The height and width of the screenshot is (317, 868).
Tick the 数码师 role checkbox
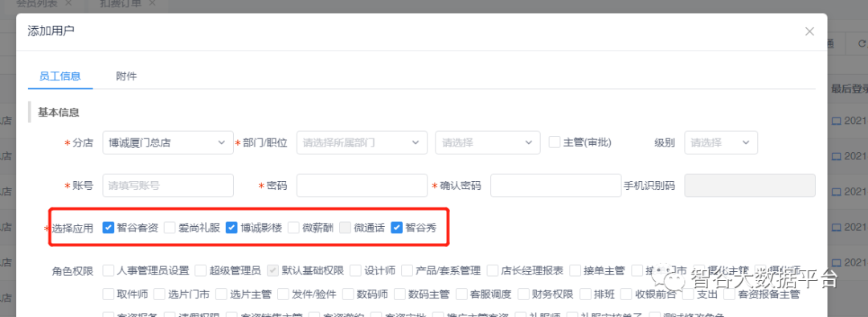pos(348,294)
